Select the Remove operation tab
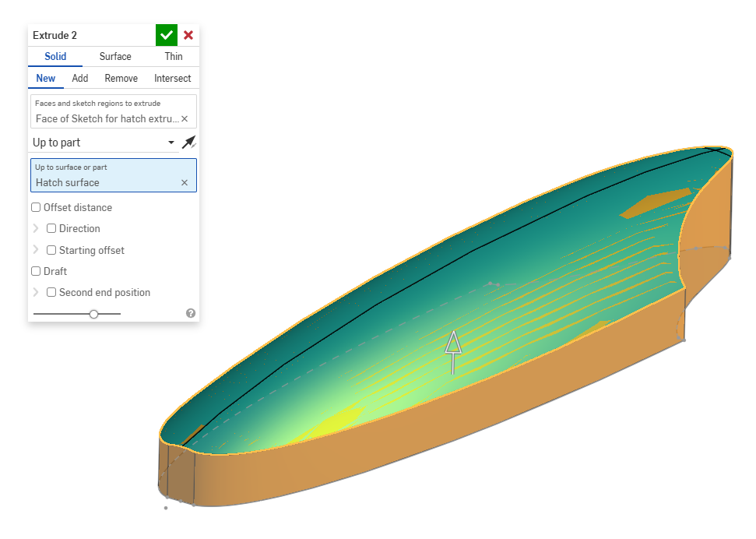 (121, 78)
